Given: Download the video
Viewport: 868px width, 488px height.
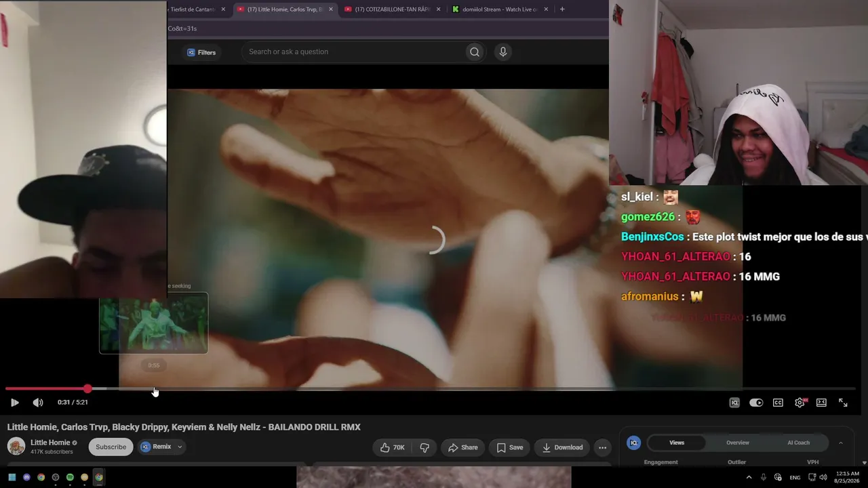Looking at the screenshot, I should pyautogui.click(x=561, y=447).
